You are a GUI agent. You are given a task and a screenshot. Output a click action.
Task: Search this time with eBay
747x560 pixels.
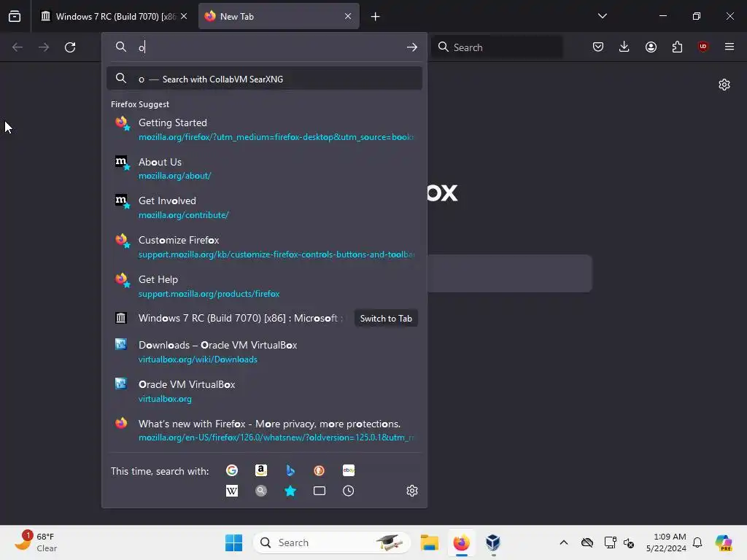348,470
